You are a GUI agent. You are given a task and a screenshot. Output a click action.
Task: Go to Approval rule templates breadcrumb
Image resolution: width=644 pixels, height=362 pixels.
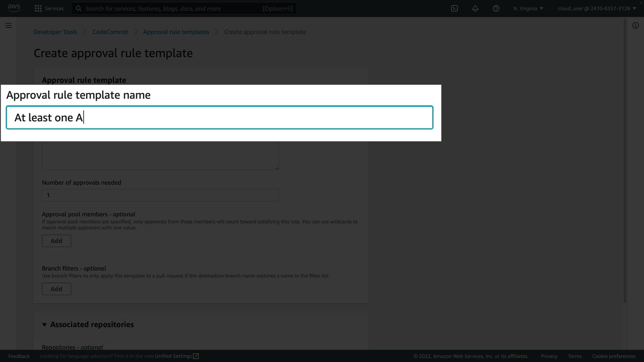(176, 32)
